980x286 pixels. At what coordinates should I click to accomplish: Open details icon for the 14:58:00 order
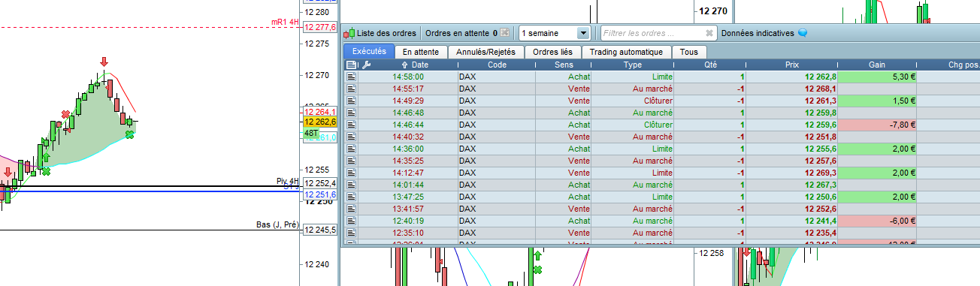[351, 77]
